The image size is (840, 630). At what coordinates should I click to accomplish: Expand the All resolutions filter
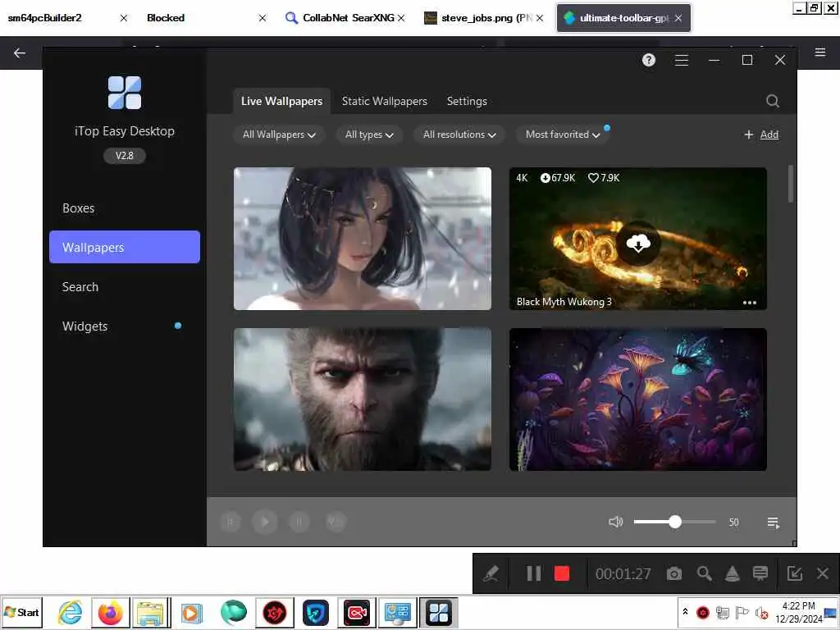coord(459,135)
